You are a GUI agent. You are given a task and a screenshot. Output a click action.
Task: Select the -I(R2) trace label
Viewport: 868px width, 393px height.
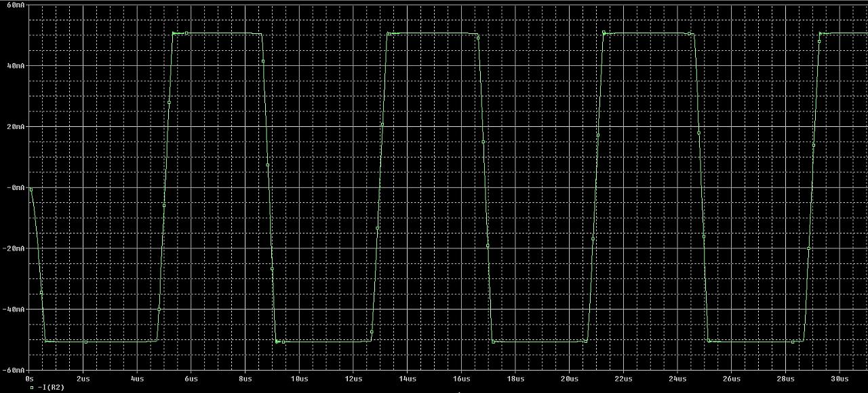(52, 388)
